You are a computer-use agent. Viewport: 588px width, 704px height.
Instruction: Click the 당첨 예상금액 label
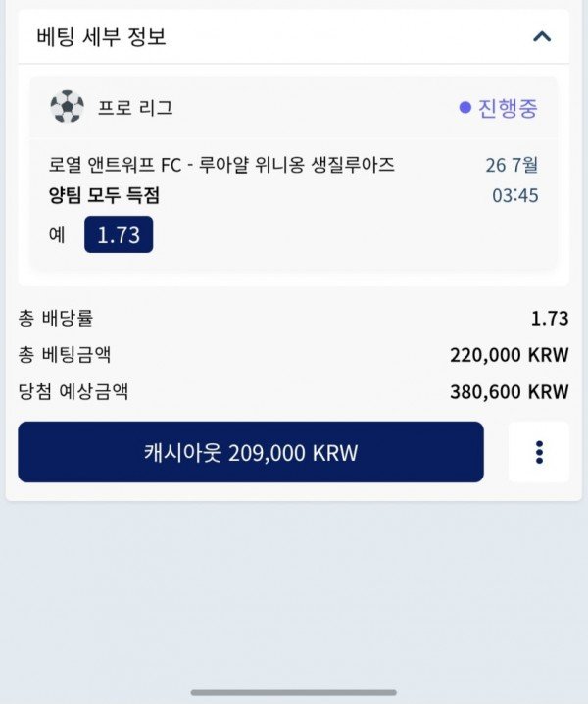(x=73, y=392)
